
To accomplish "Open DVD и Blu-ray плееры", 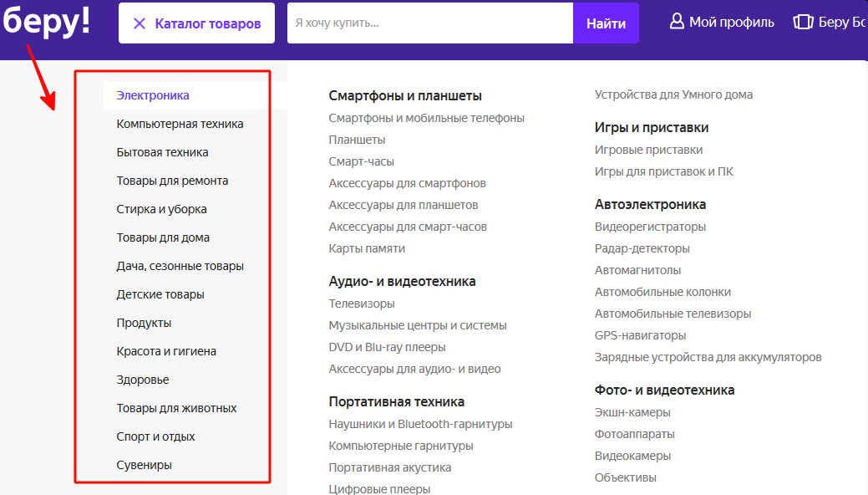I will [387, 347].
